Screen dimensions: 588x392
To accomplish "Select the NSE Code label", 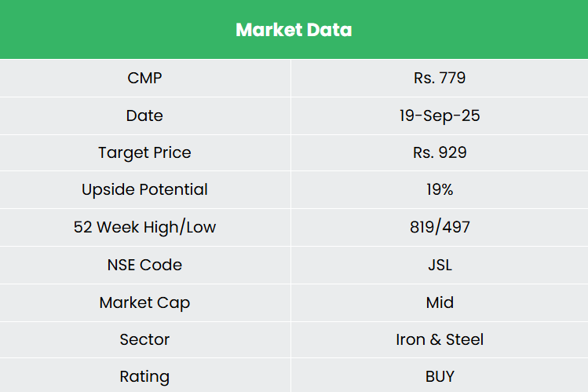I will [x=144, y=265].
